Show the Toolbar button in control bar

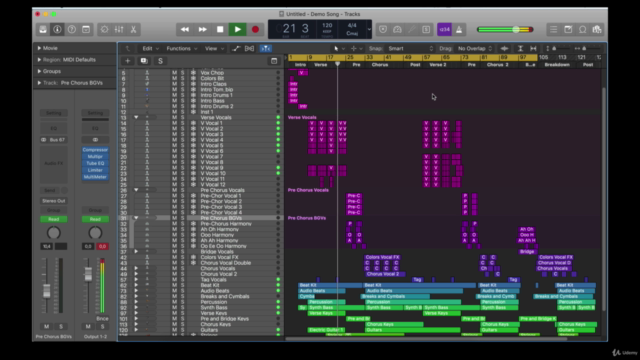pos(86,29)
